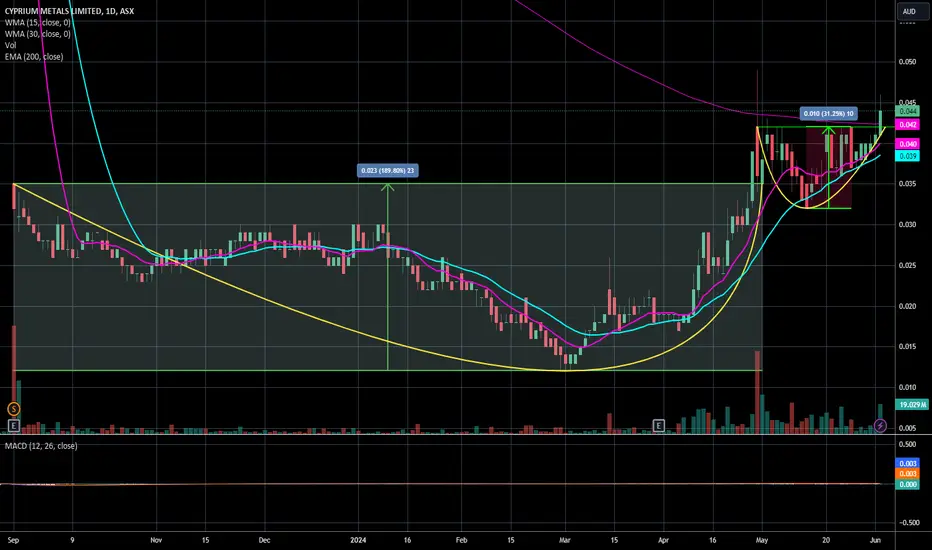Click the Feb label on time axis
The width and height of the screenshot is (932, 550).
(x=461, y=540)
